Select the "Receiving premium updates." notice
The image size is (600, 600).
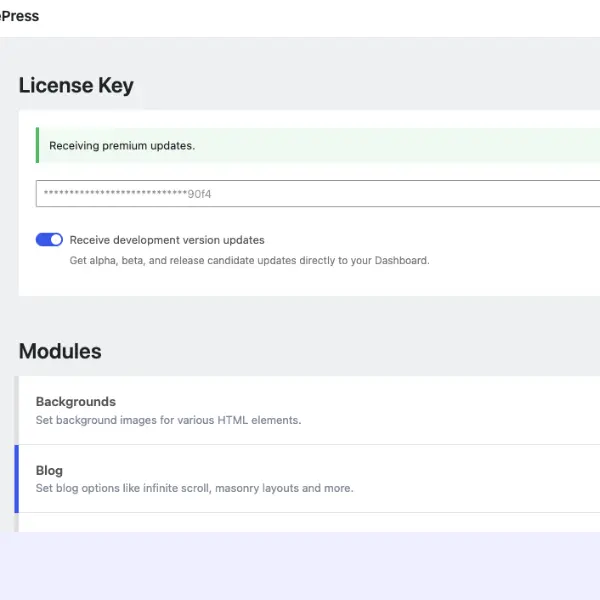click(x=122, y=146)
